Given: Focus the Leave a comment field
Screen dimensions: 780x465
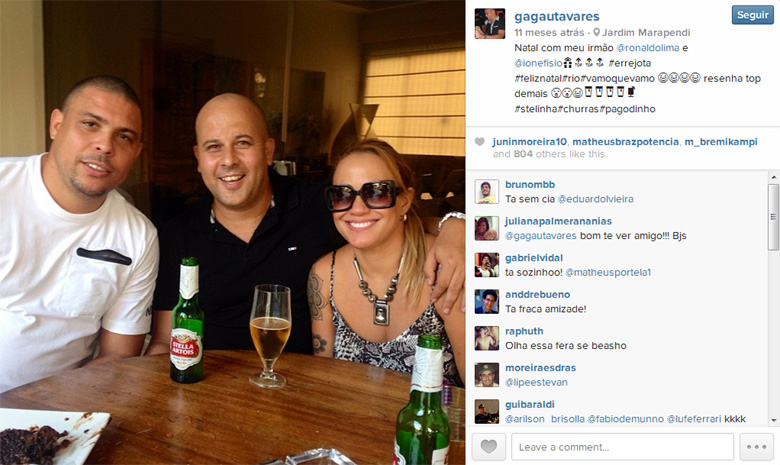Looking at the screenshot, I should coord(622,447).
